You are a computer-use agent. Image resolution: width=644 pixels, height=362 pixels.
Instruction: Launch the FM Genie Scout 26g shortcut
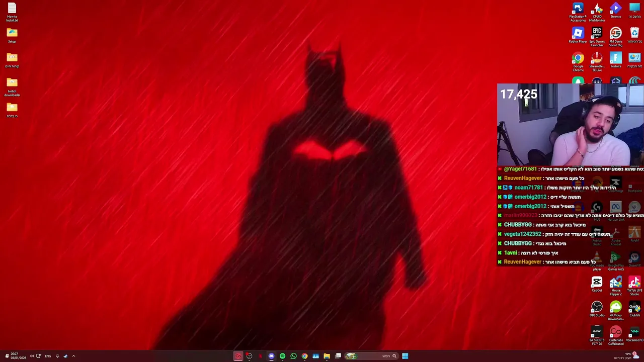[x=616, y=37]
